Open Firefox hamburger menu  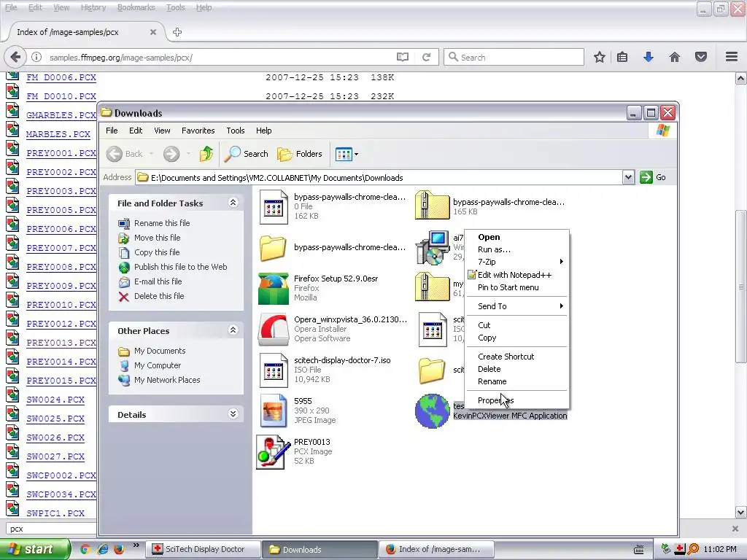pyautogui.click(x=732, y=57)
